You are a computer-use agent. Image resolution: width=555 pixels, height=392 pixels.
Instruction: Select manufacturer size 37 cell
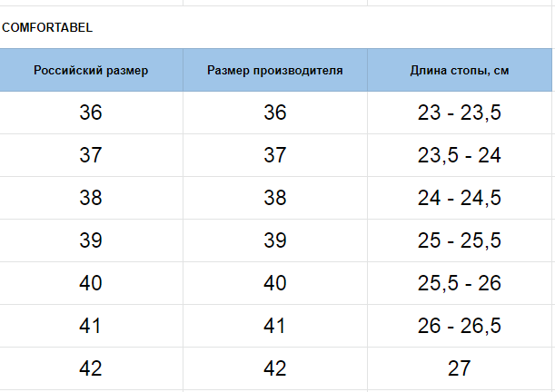(275, 155)
